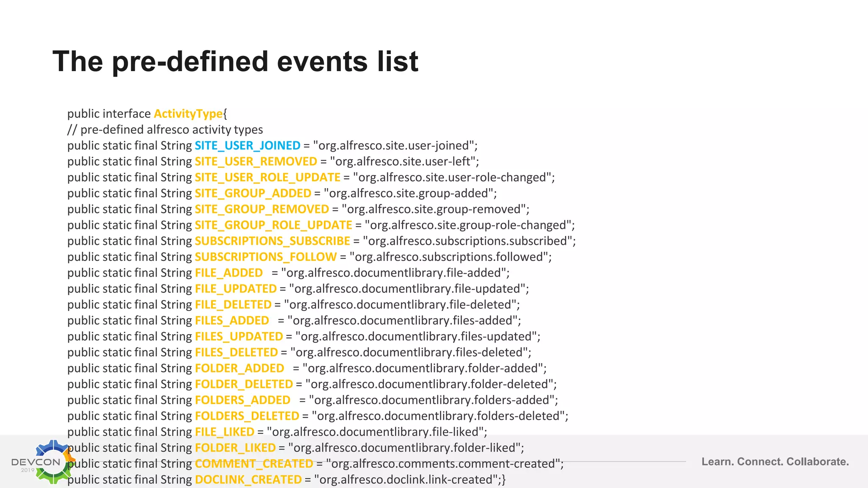Click the FILE_DELETED constant
The image size is (868, 488).
[x=233, y=305]
